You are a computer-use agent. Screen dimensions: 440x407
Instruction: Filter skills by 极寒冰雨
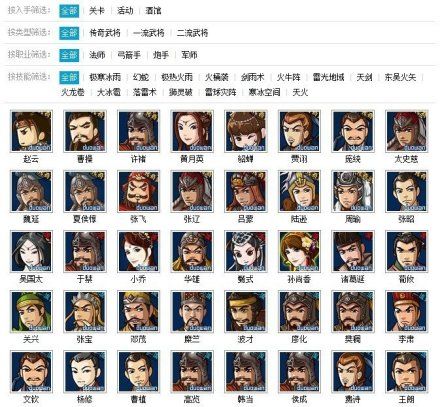click(x=105, y=77)
